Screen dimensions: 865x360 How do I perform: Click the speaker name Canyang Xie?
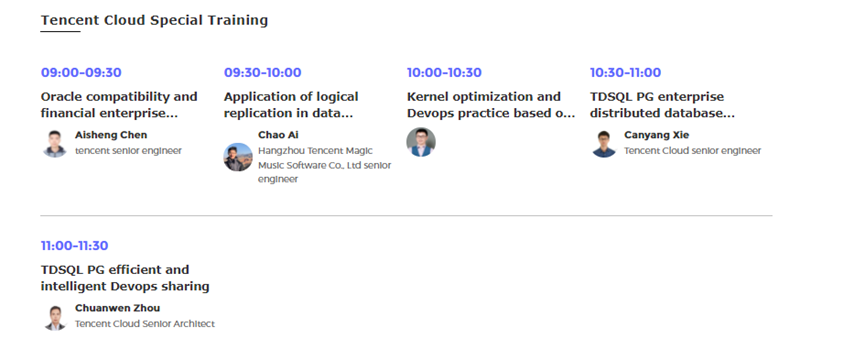pyautogui.click(x=656, y=135)
